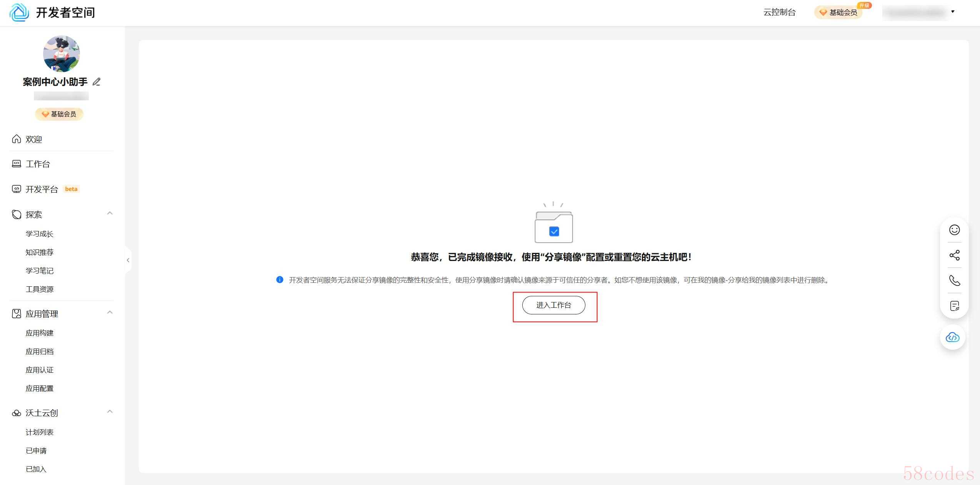
Task: Collapse the 应用管理 section
Action: click(x=110, y=312)
